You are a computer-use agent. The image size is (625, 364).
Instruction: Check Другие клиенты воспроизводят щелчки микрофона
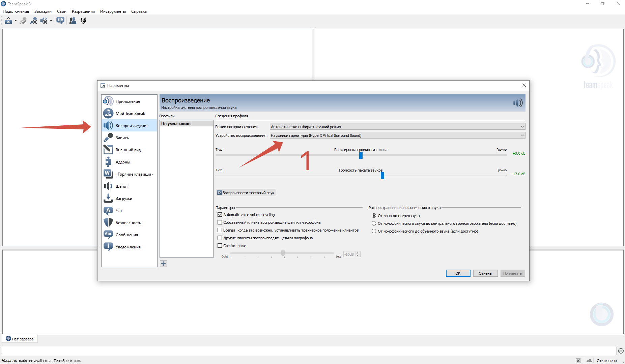coord(220,238)
